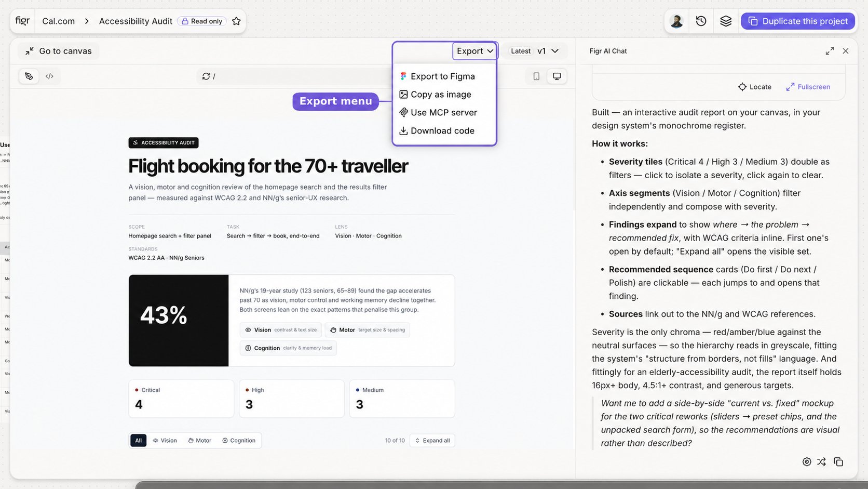Filter by the Medium severity tile

tap(402, 399)
